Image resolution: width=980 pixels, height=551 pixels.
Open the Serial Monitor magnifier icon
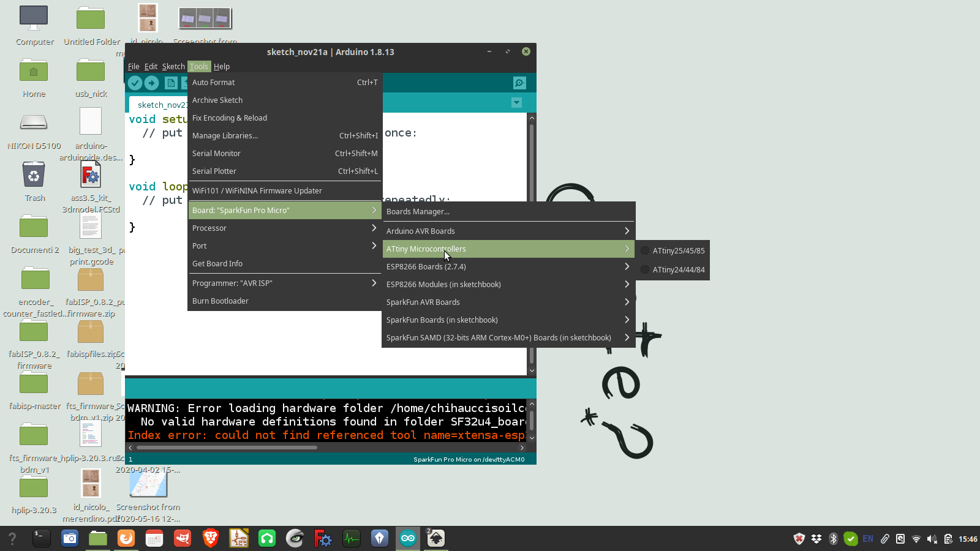(519, 83)
